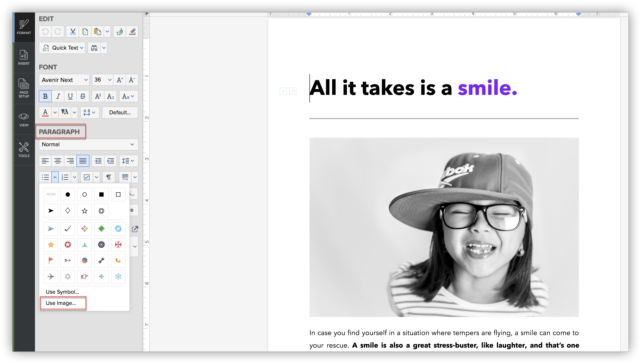The height and width of the screenshot is (364, 641).
Task: Click the Cut scissors icon
Action: (x=73, y=31)
